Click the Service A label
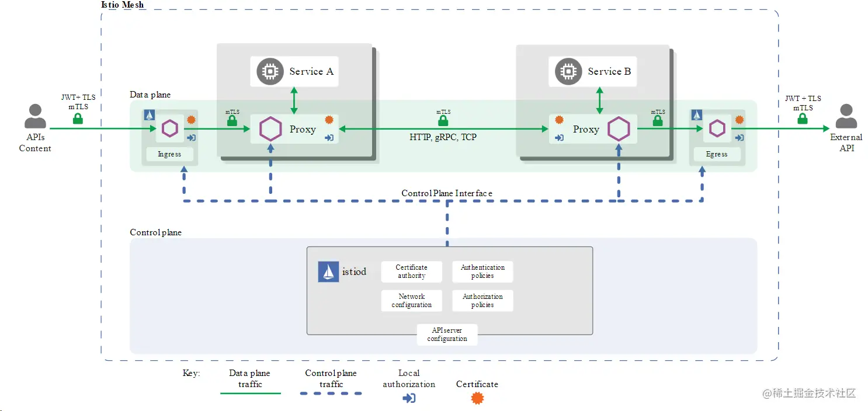 pyautogui.click(x=311, y=71)
